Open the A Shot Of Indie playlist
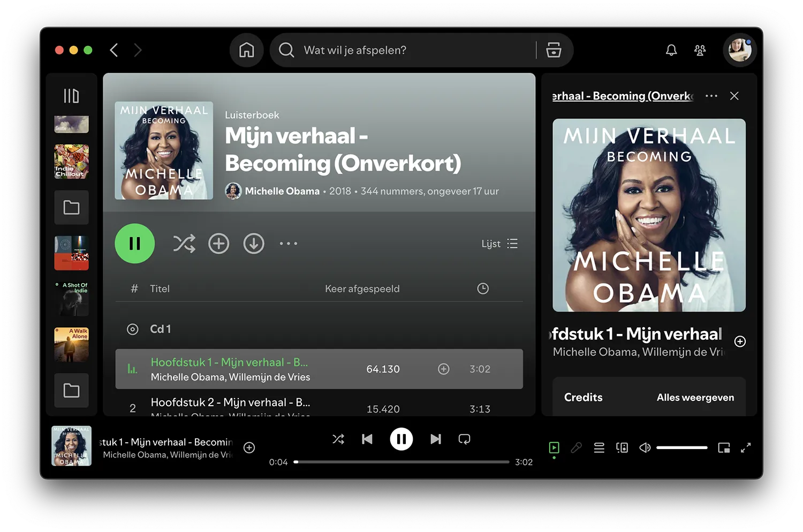The image size is (803, 532). pos(71,299)
